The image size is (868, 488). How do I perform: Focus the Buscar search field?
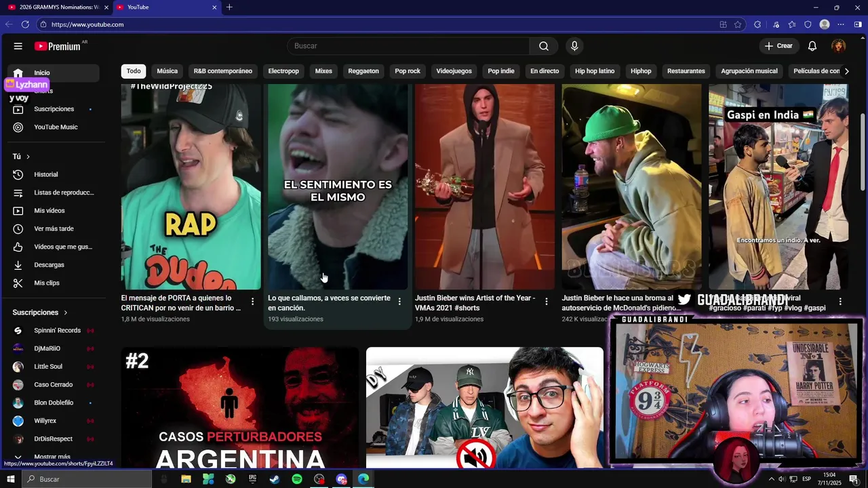point(408,46)
